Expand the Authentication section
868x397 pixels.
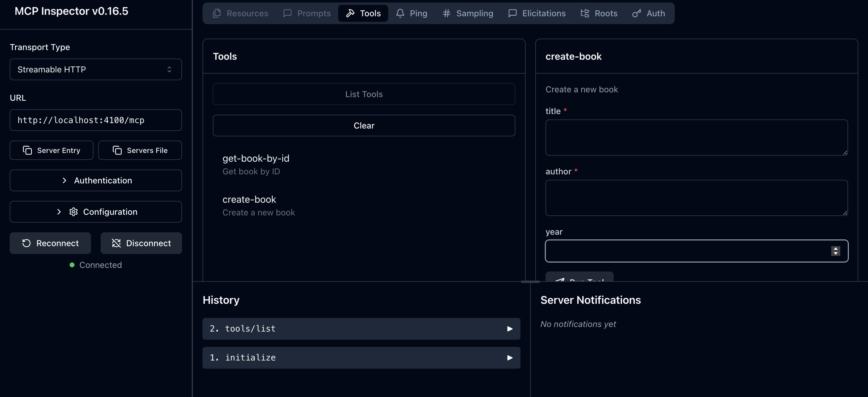coord(96,180)
